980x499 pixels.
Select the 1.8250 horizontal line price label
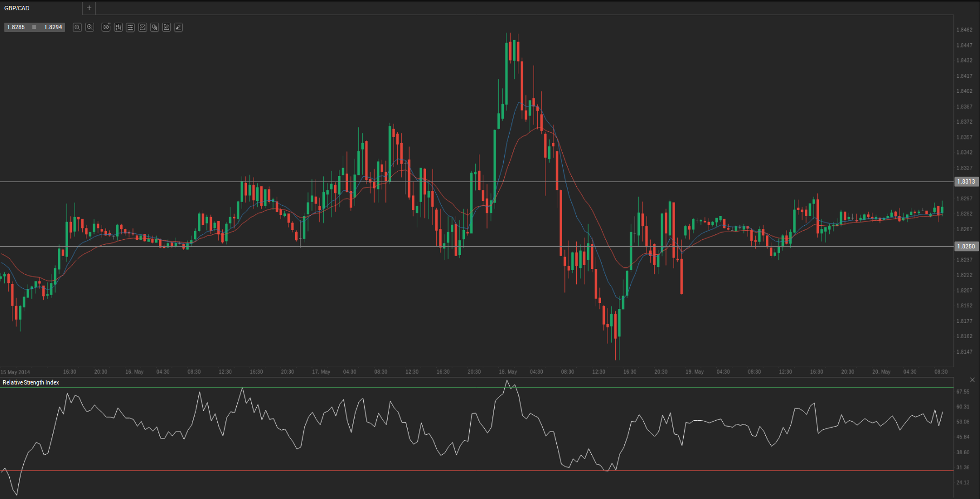(x=966, y=246)
